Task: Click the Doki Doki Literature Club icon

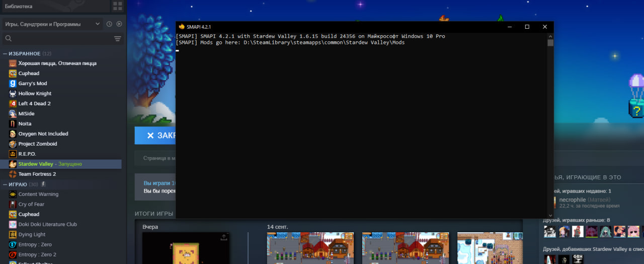Action: (x=13, y=225)
